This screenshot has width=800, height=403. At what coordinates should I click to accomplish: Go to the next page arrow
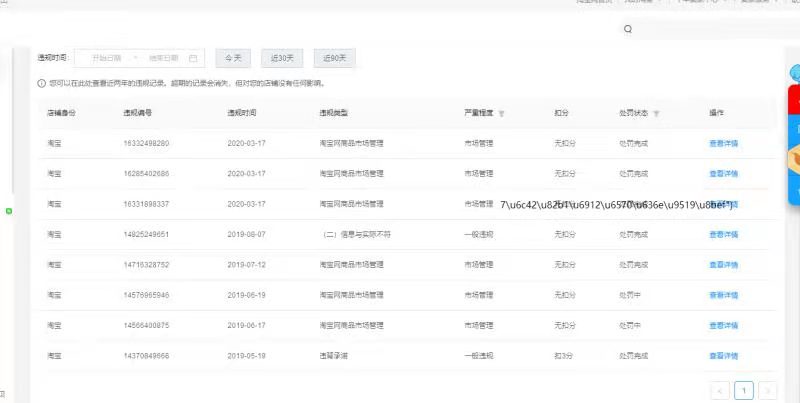point(768,391)
